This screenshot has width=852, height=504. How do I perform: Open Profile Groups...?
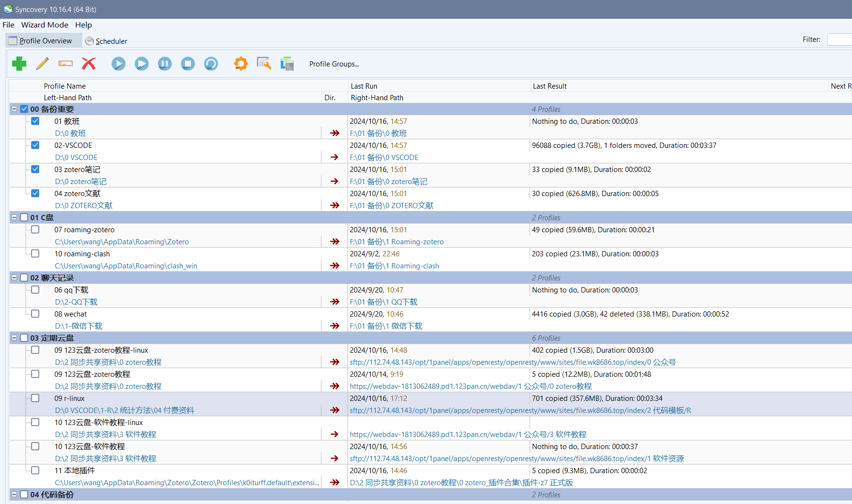pyautogui.click(x=334, y=64)
